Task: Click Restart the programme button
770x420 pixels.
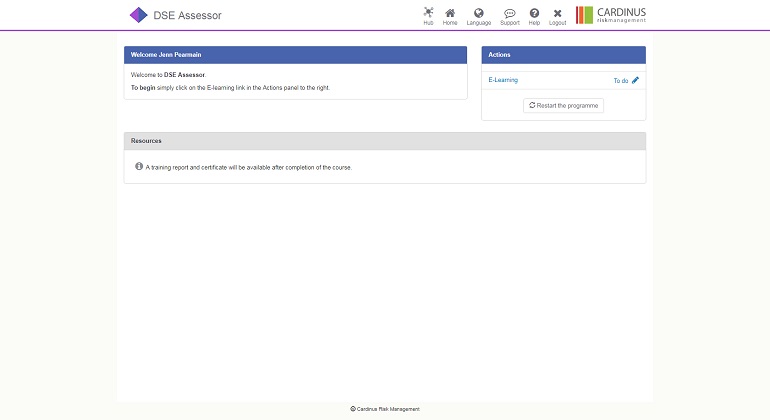Action: (563, 106)
